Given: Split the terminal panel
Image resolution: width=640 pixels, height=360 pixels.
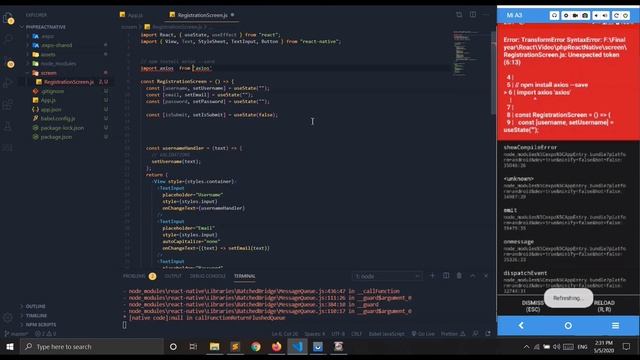Looking at the screenshot, I should tap(446, 276).
